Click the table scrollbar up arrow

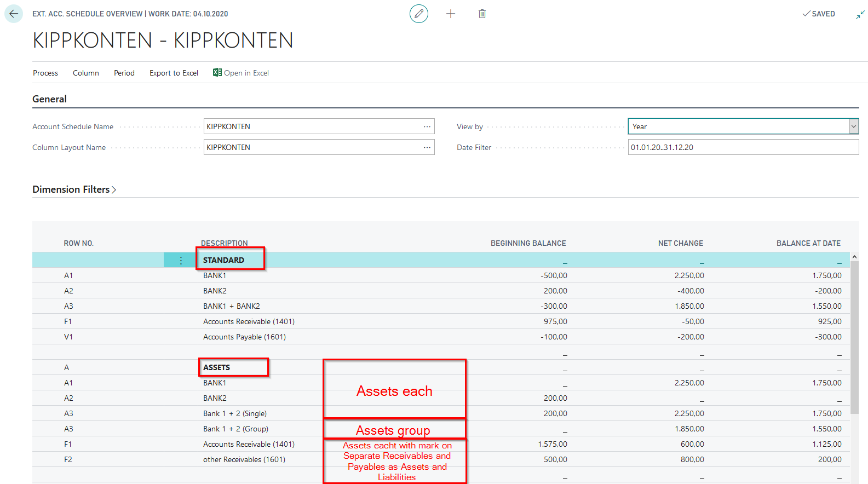tap(854, 257)
